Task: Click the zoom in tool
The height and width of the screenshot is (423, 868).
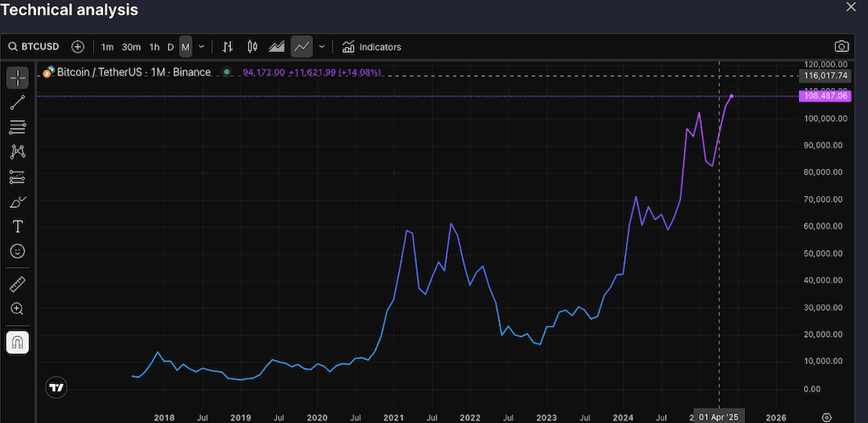Action: coord(18,309)
